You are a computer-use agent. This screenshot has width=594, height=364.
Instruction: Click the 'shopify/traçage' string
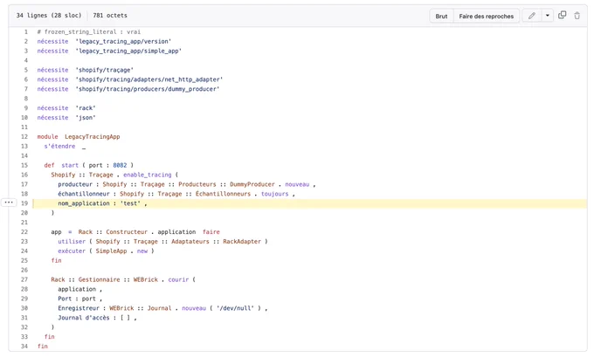tap(104, 70)
